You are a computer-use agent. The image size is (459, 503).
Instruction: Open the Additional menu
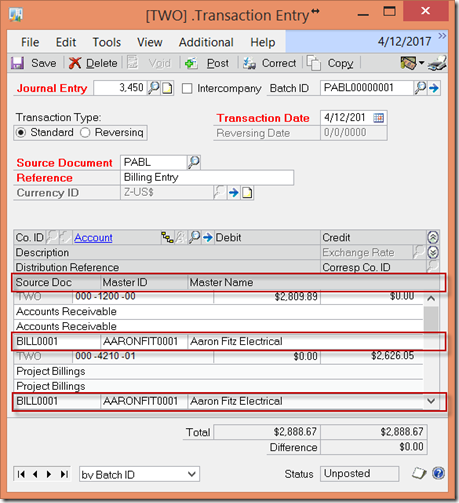click(206, 42)
